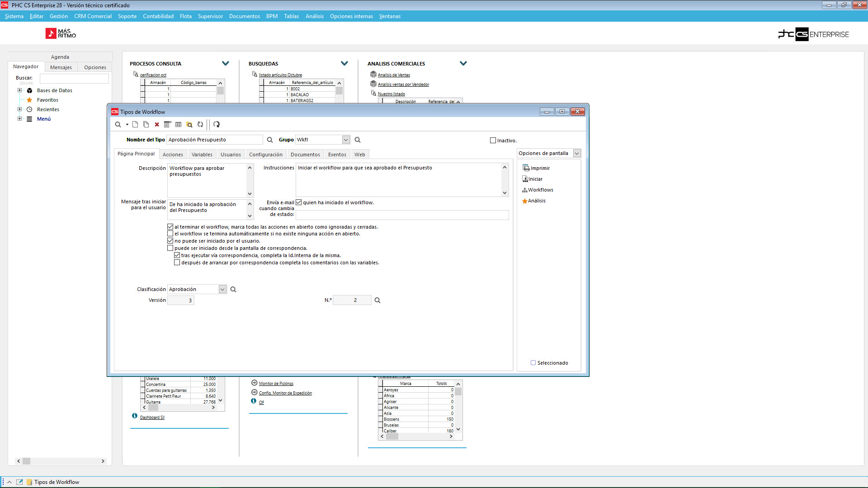
Task: Click the Monitor de Pickings arrow icon
Action: pyautogui.click(x=255, y=383)
